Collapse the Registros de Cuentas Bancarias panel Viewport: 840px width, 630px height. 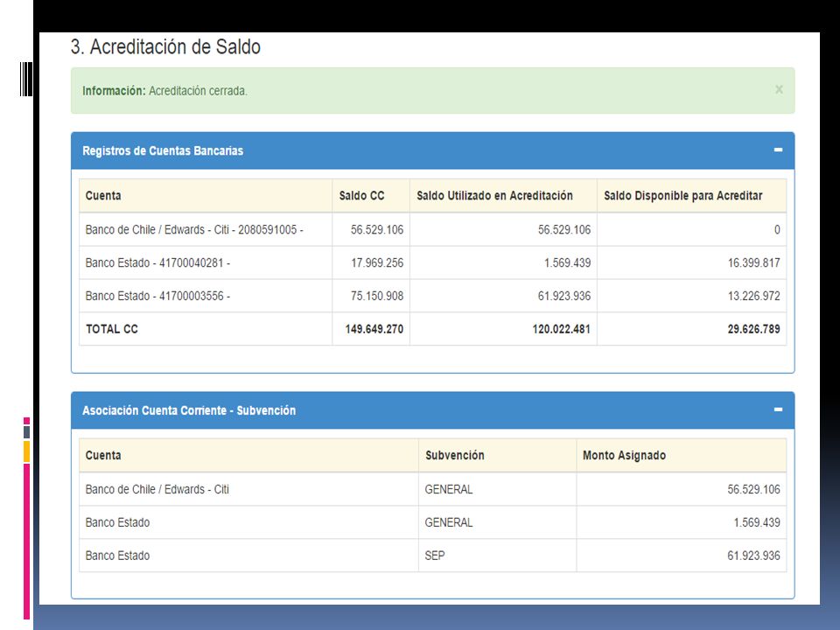coord(779,150)
